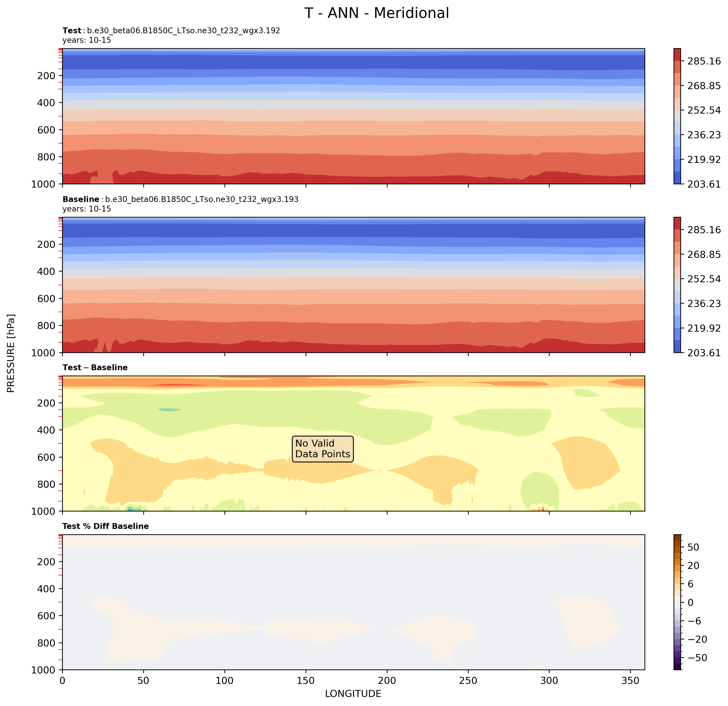The image size is (728, 706).
Task: Click the 'No Valid Data Points' annotation box
Action: (322, 449)
